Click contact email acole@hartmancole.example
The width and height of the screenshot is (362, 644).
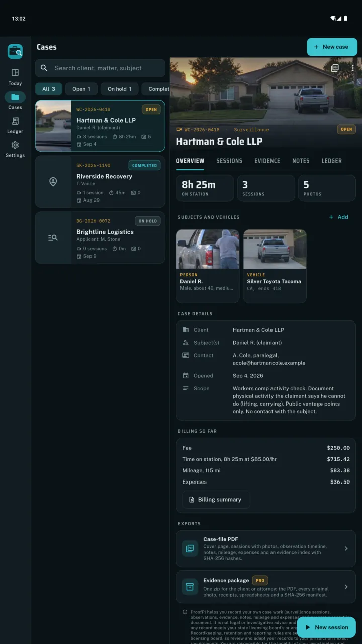269,363
